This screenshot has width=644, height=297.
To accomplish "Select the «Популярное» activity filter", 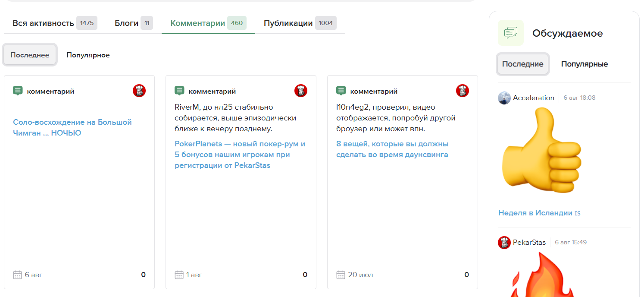I will (x=88, y=55).
